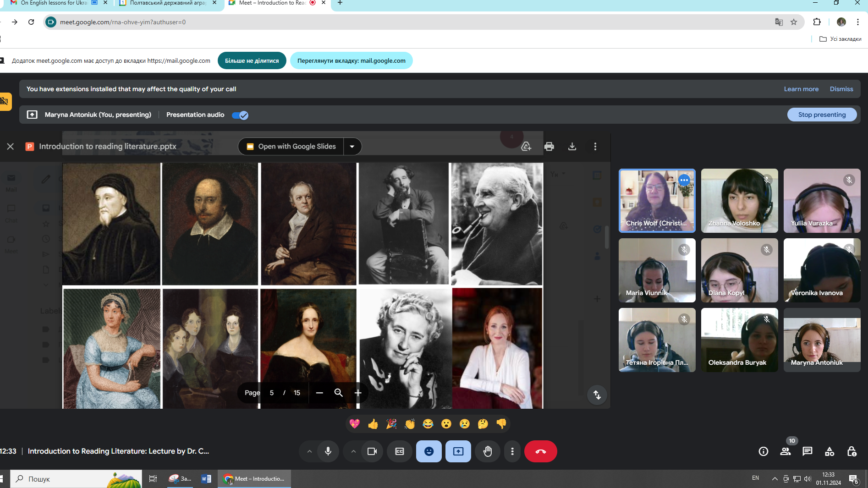The width and height of the screenshot is (868, 488).
Task: Click the swap layout floating button
Action: tap(597, 395)
